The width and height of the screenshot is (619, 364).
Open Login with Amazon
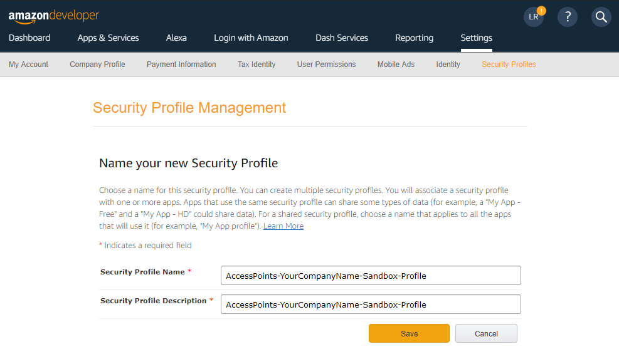(x=251, y=38)
